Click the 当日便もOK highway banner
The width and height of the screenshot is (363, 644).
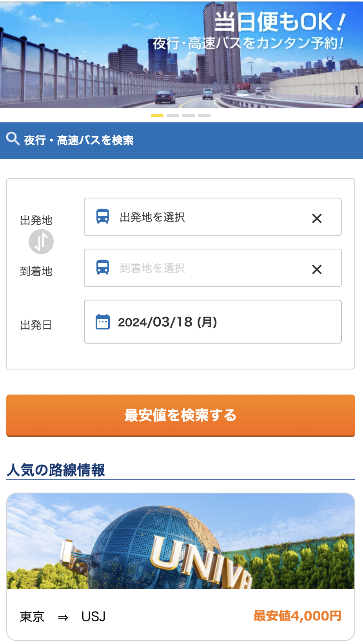[x=181, y=55]
